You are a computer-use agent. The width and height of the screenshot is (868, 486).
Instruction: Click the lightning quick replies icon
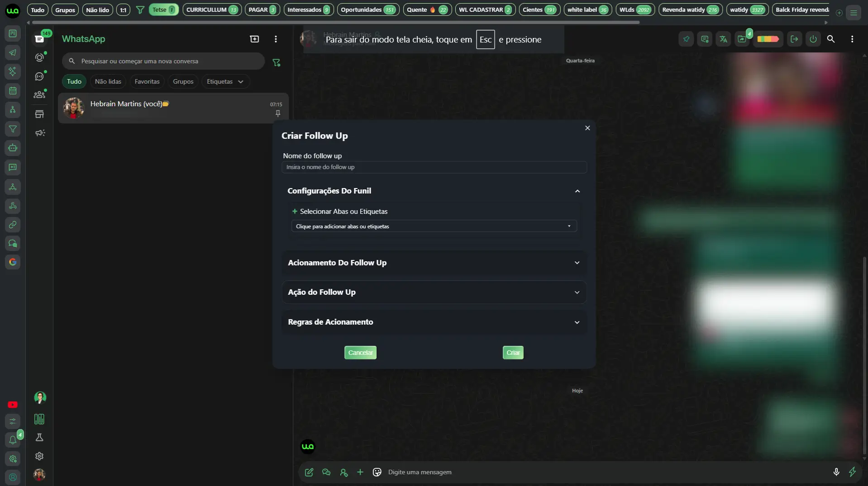[x=853, y=472]
